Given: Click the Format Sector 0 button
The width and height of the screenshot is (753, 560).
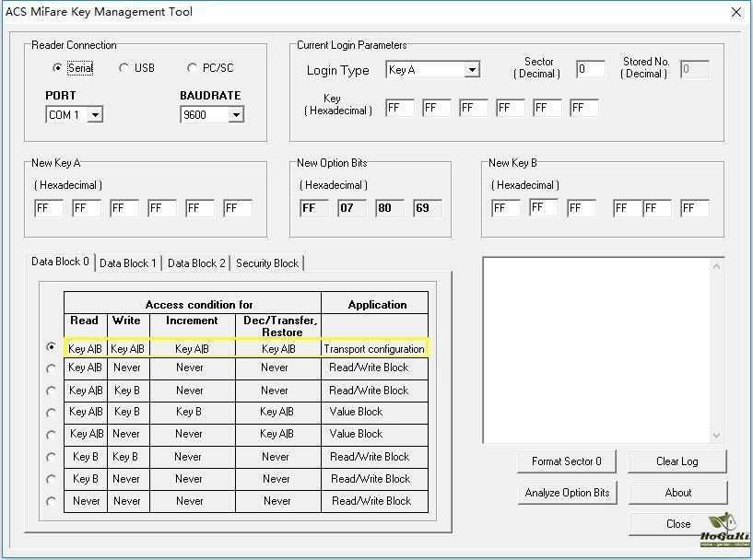Looking at the screenshot, I should click(566, 461).
